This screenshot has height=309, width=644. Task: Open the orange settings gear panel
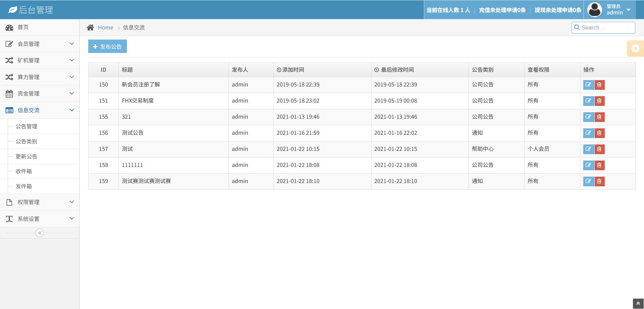coord(635,49)
